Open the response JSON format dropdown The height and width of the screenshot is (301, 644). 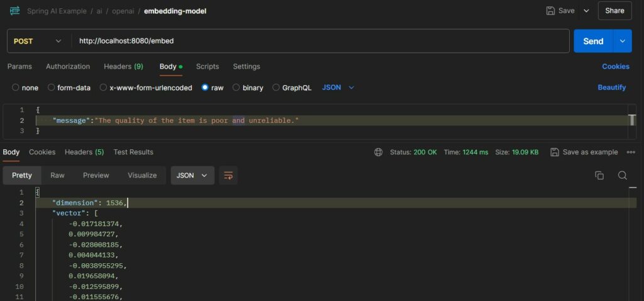(192, 175)
